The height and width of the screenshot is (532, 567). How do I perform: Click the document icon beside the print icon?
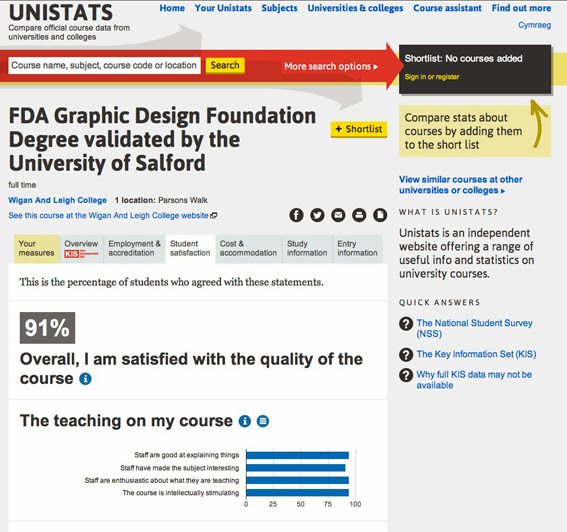pos(380,215)
